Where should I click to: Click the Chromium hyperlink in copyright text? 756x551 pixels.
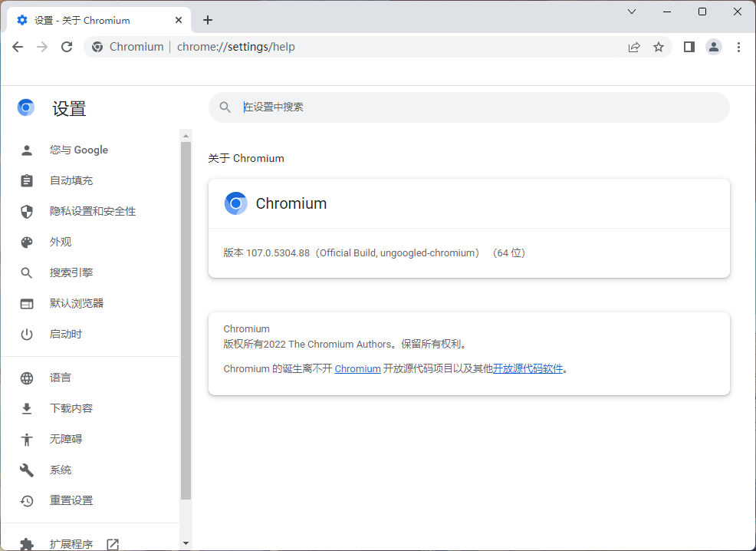[357, 368]
